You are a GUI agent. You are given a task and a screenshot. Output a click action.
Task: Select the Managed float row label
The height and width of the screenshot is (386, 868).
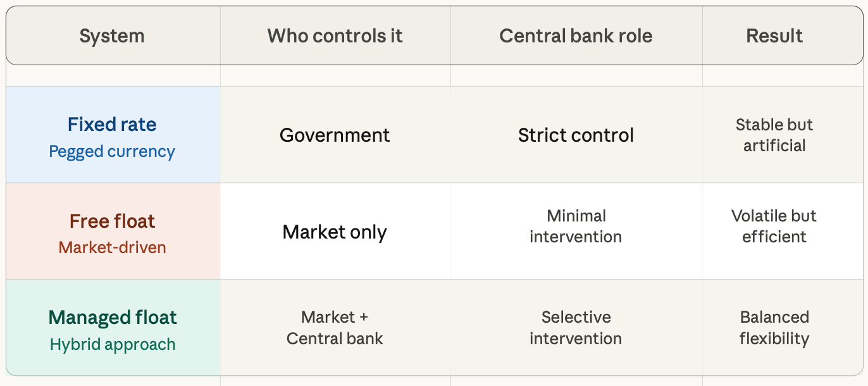point(112,317)
